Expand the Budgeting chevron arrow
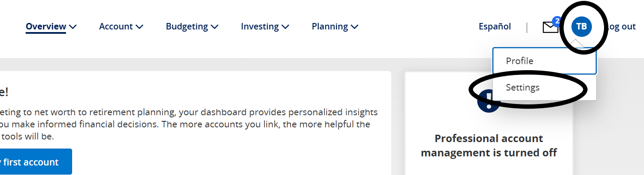Screen dimensions: 644x175 coord(215,27)
